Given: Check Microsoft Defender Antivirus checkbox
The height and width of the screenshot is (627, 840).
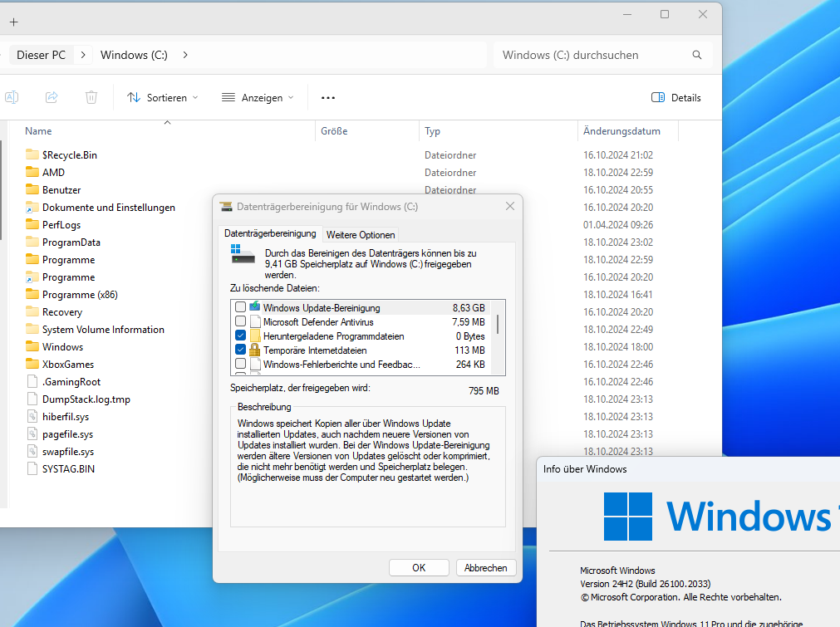Looking at the screenshot, I should coord(241,321).
